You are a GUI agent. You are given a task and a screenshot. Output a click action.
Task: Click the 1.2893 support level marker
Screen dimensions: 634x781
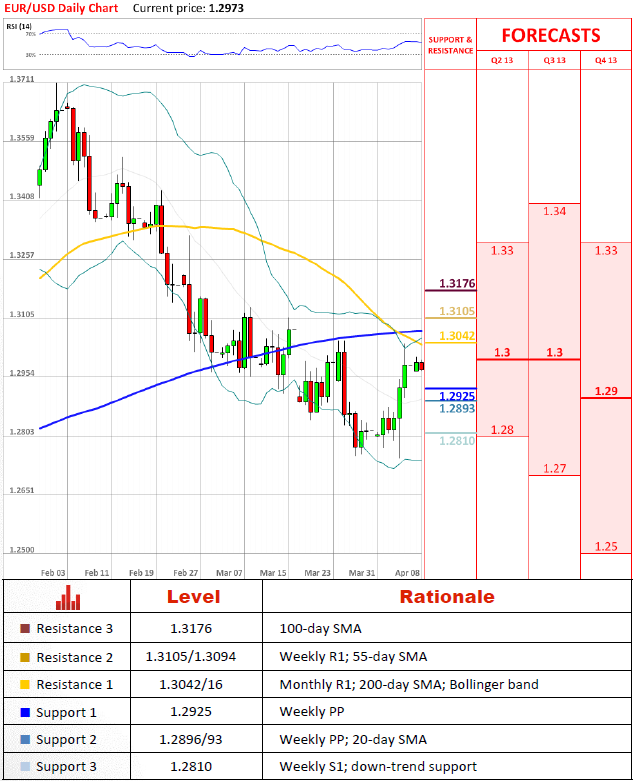click(x=457, y=408)
